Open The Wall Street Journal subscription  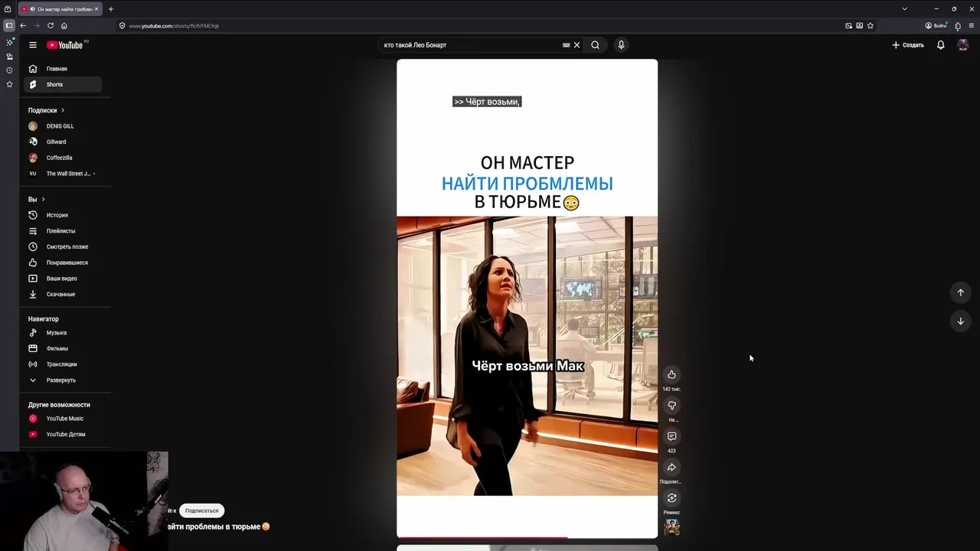(x=64, y=174)
